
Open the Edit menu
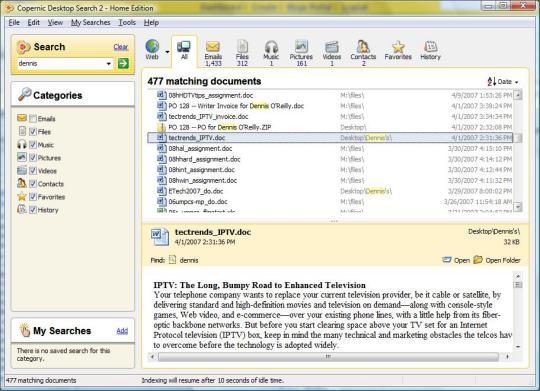(x=33, y=22)
